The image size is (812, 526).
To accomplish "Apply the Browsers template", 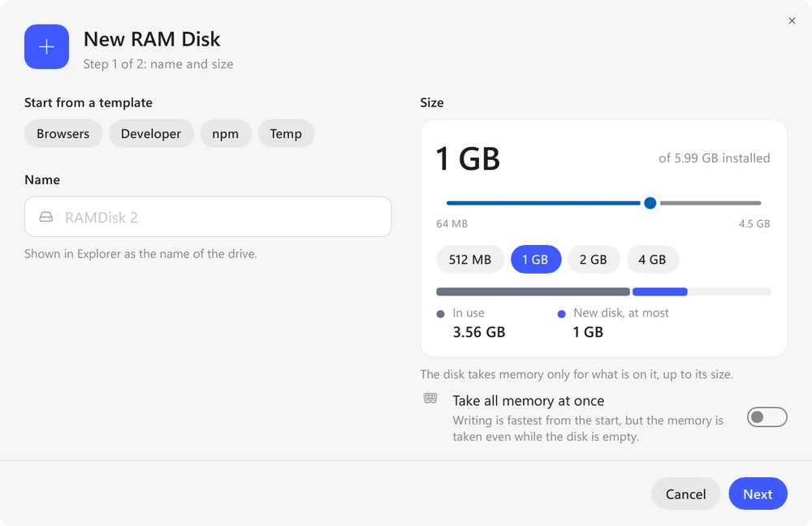I will point(63,134).
